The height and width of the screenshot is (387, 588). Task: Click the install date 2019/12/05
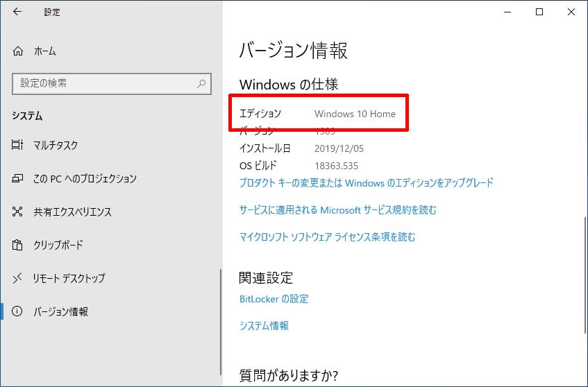coord(339,148)
